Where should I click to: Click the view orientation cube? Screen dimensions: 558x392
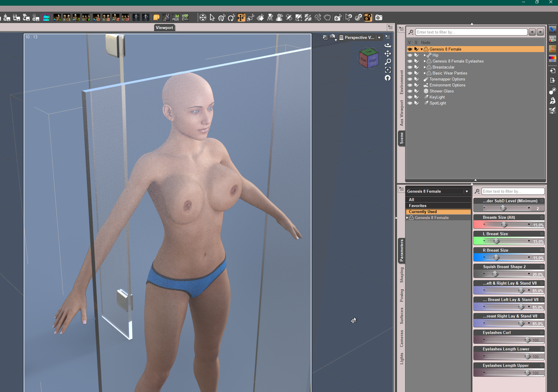(x=369, y=58)
